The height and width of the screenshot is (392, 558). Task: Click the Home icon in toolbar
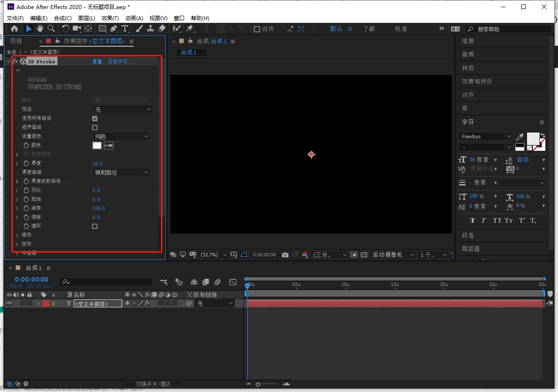pos(14,29)
